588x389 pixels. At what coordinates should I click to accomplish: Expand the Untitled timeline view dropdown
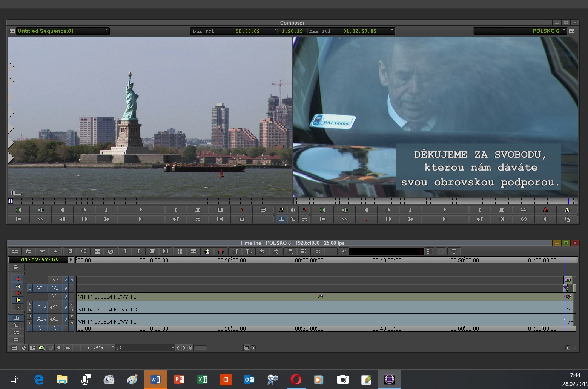pyautogui.click(x=112, y=347)
